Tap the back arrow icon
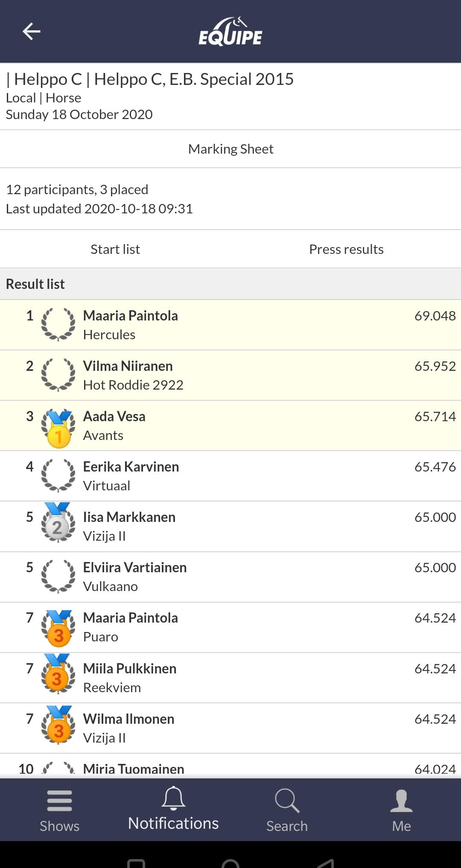The image size is (461, 868). click(x=31, y=31)
